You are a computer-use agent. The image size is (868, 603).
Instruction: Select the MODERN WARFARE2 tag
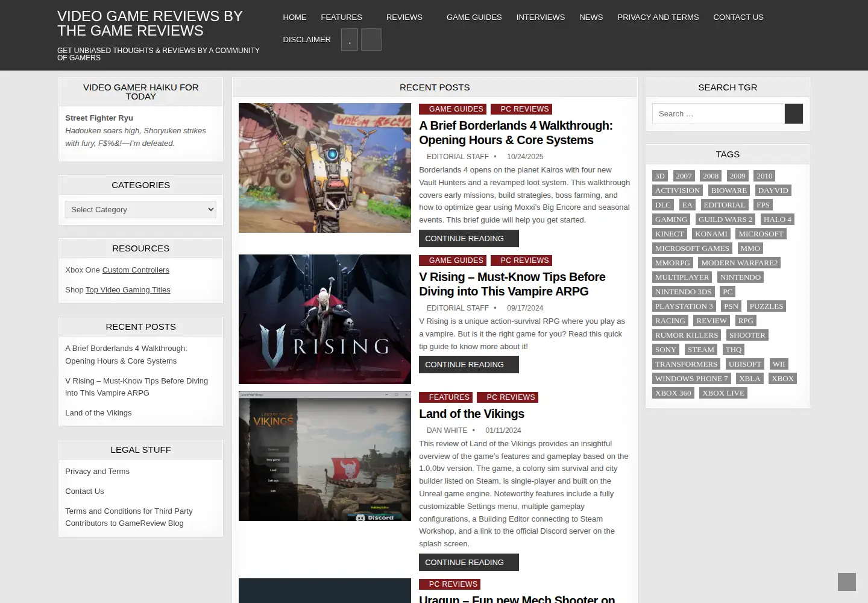[x=740, y=263]
